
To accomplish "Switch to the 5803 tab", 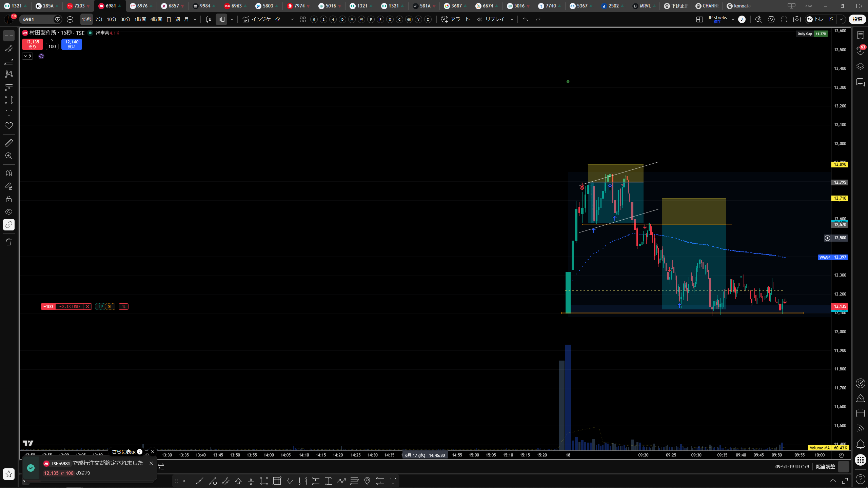I will coord(267,6).
